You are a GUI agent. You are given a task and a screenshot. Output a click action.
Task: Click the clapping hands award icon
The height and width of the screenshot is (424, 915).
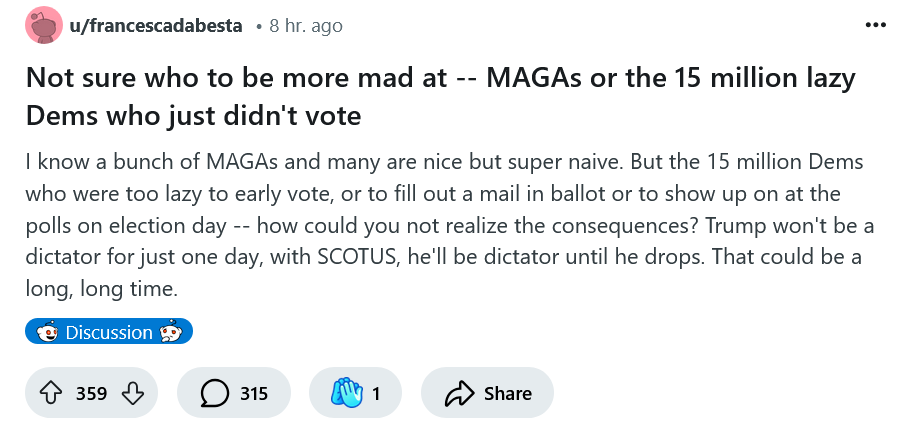[x=346, y=393]
